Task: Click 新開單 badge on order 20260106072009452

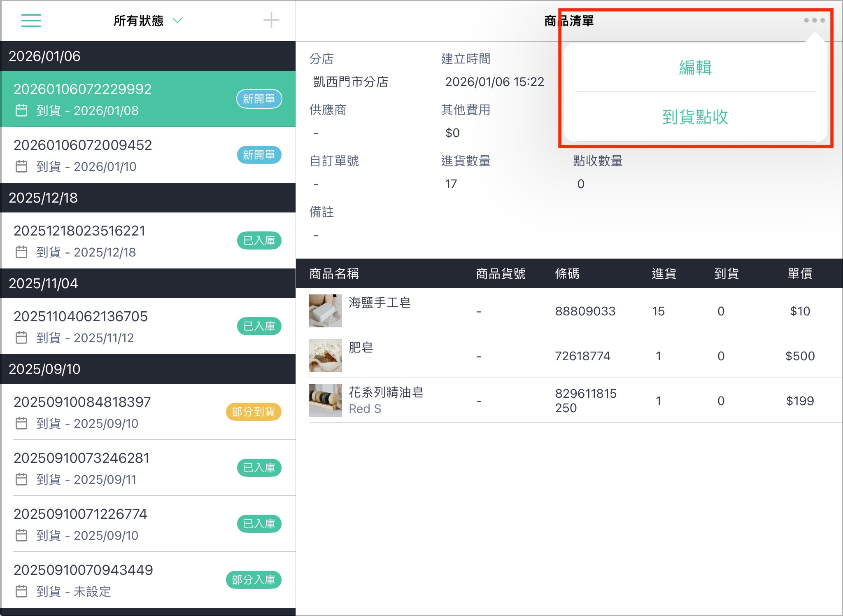Action: 259,155
